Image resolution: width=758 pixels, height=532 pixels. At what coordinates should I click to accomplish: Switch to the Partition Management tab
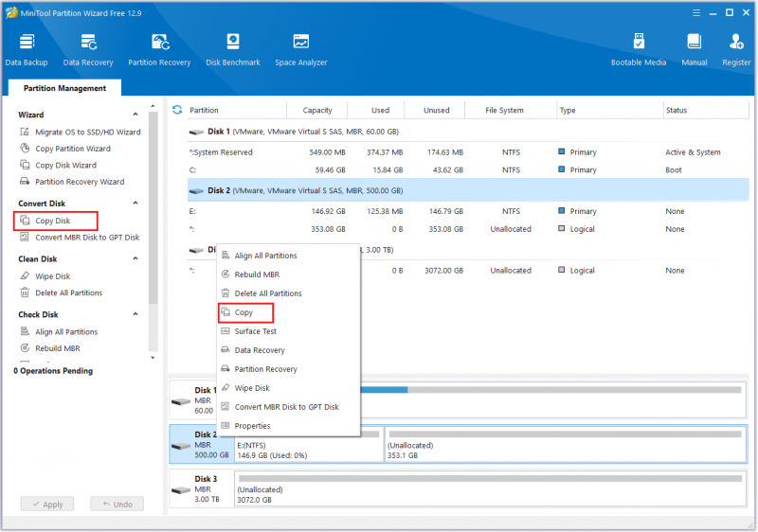64,88
